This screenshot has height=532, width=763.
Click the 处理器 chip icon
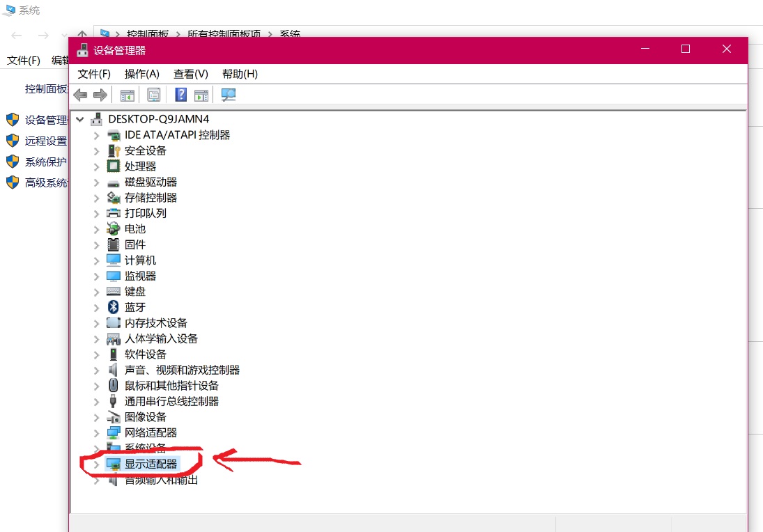pos(114,166)
